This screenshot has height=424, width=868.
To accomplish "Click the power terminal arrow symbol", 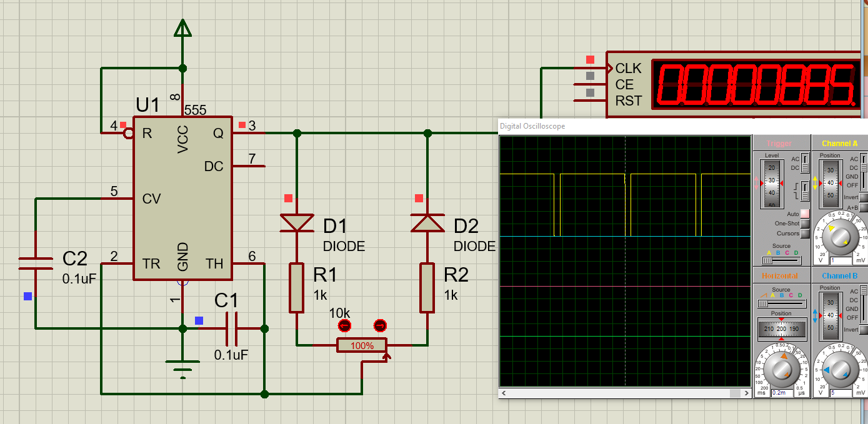I will click(x=182, y=29).
